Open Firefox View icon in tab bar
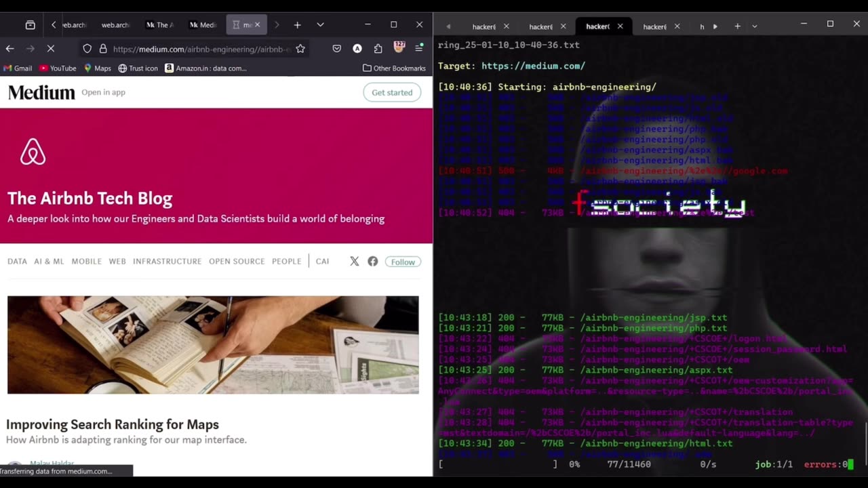 point(30,25)
